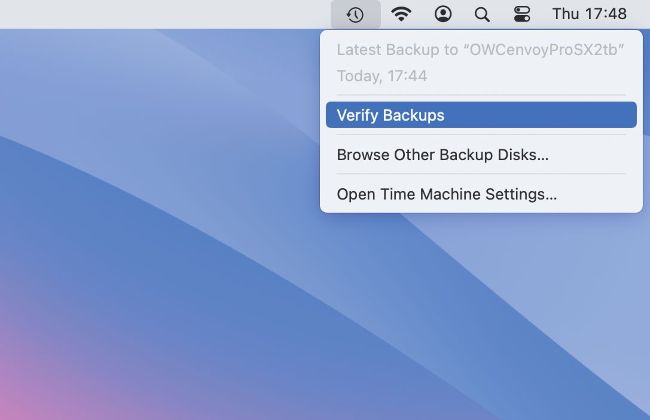Click the person silhouette circle icon
Viewport: 650px width, 420px height.
click(x=443, y=14)
